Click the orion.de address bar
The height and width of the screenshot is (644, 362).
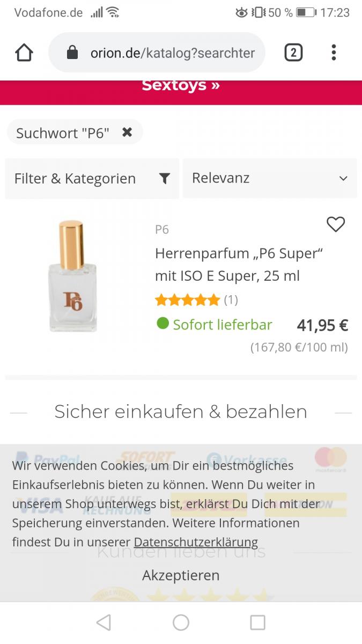[172, 53]
